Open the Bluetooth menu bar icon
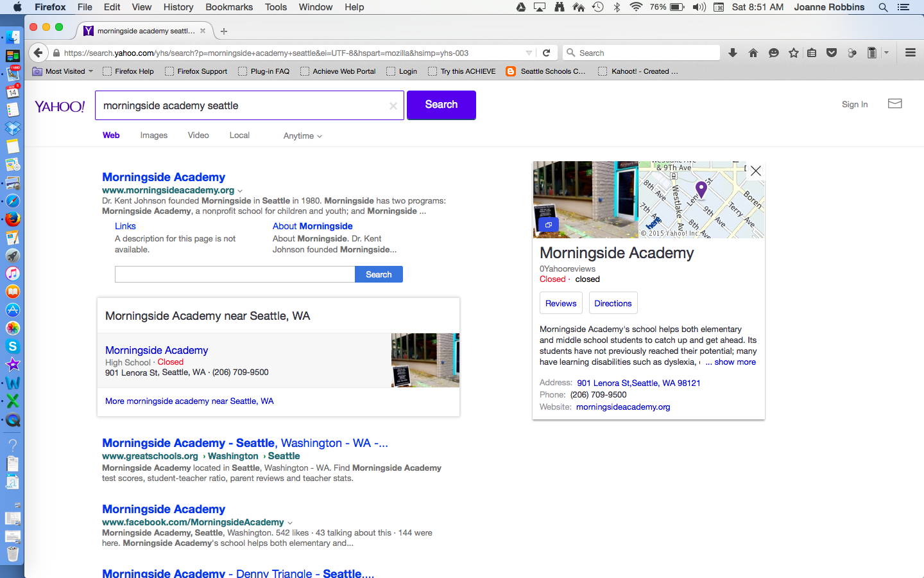Viewport: 924px width, 578px height. (617, 7)
